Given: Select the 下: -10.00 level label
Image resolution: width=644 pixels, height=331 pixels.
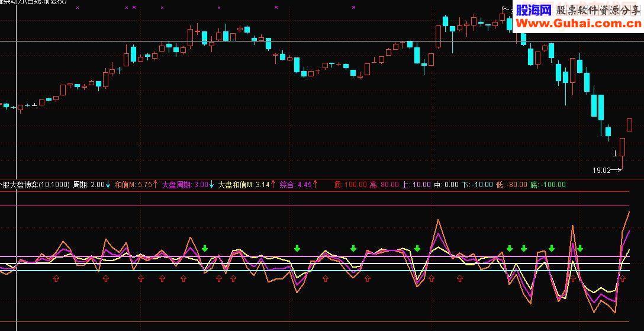Looking at the screenshot, I should click(477, 185).
